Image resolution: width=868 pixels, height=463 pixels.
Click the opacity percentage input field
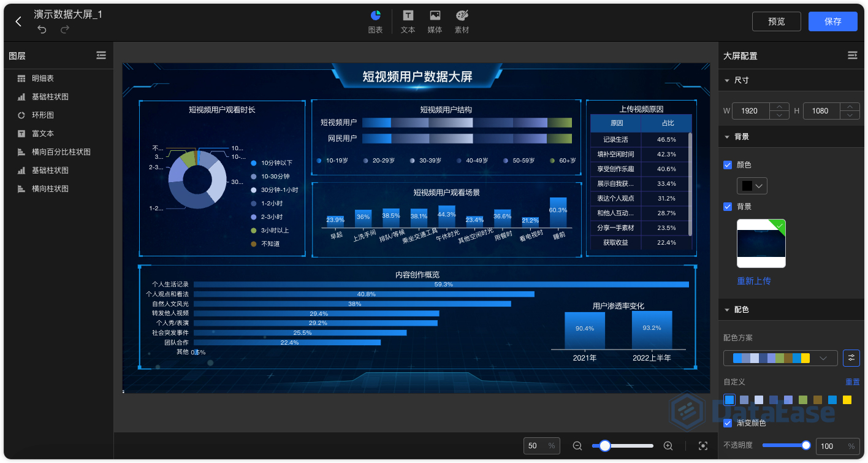click(838, 446)
